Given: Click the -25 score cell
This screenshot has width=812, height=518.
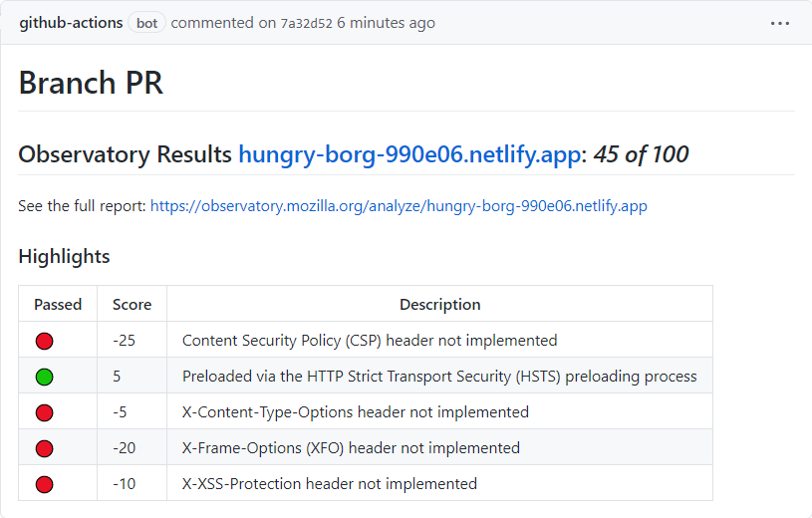Looking at the screenshot, I should (x=124, y=341).
